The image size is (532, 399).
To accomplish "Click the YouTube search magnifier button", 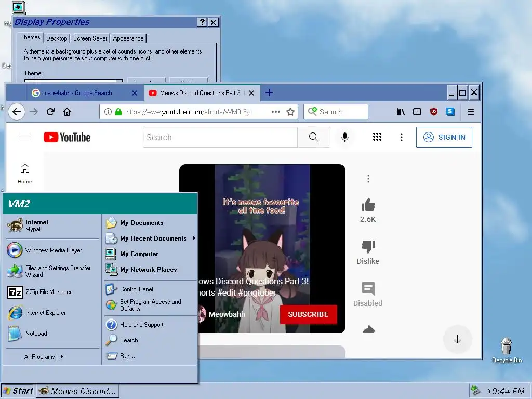I will tap(313, 137).
